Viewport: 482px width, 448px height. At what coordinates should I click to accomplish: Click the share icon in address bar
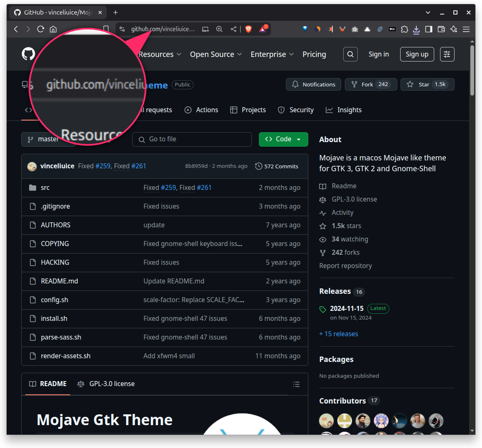(x=234, y=29)
